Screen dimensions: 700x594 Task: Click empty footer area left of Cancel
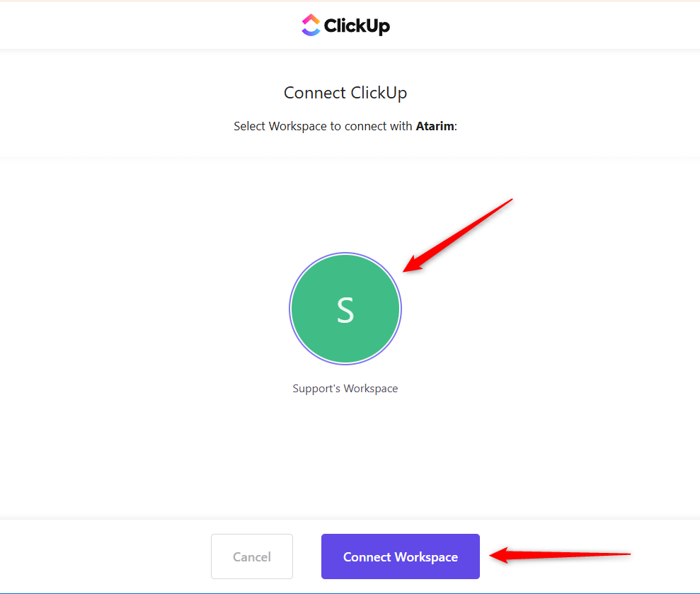(106, 557)
